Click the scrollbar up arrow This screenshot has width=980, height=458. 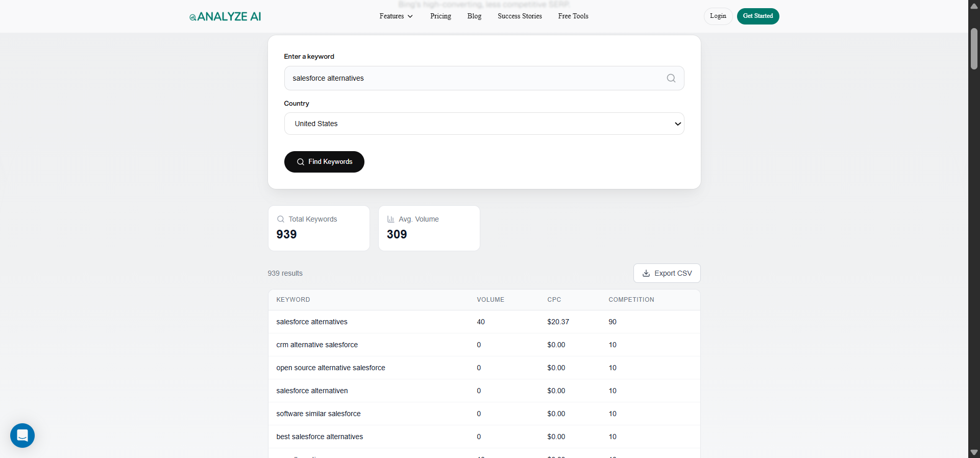point(974,6)
